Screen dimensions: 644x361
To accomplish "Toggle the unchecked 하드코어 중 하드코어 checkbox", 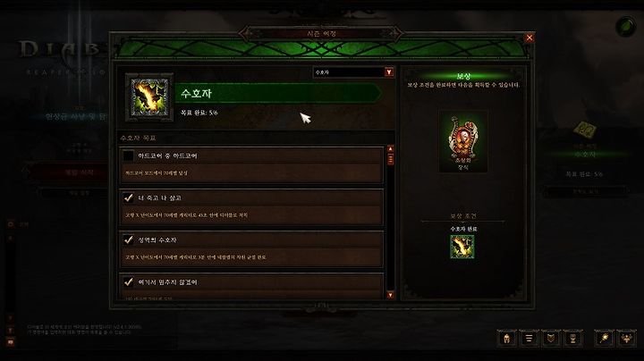I will [x=128, y=155].
